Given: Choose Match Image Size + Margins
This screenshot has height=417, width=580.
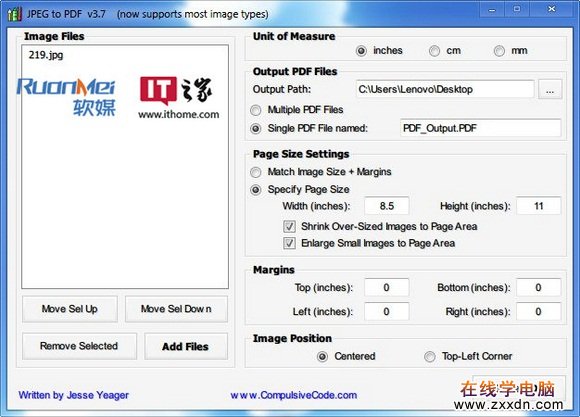Looking at the screenshot, I should (256, 172).
